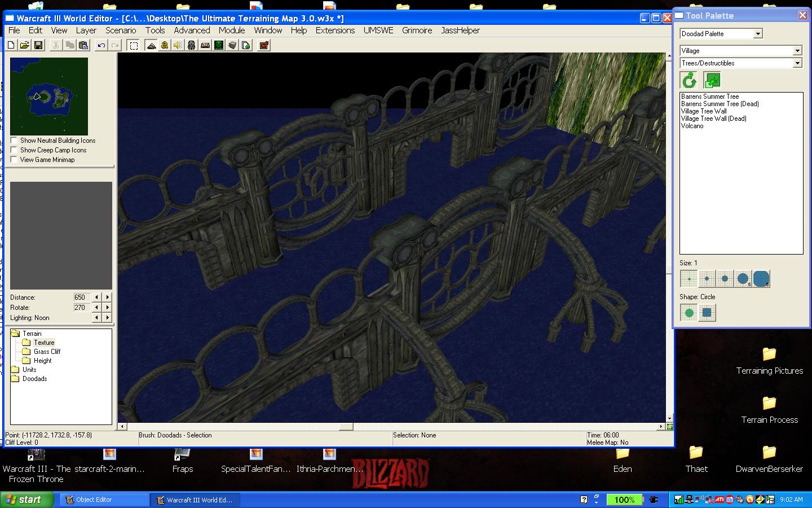Click the Copy toolbar icon
The width and height of the screenshot is (812, 508).
[69, 45]
